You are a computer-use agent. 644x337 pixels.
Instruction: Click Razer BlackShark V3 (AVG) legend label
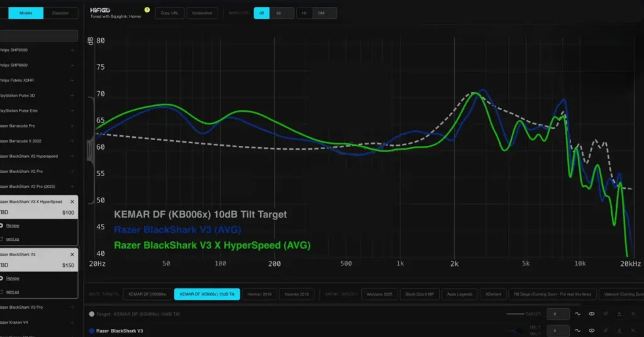point(177,230)
